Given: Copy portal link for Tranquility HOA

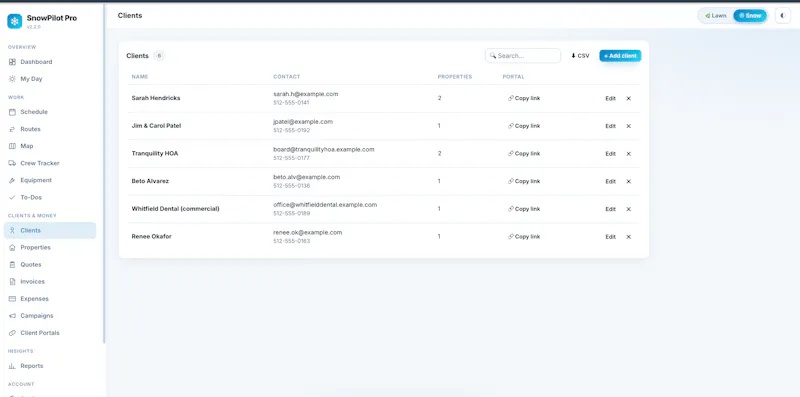Looking at the screenshot, I should click(x=524, y=154).
